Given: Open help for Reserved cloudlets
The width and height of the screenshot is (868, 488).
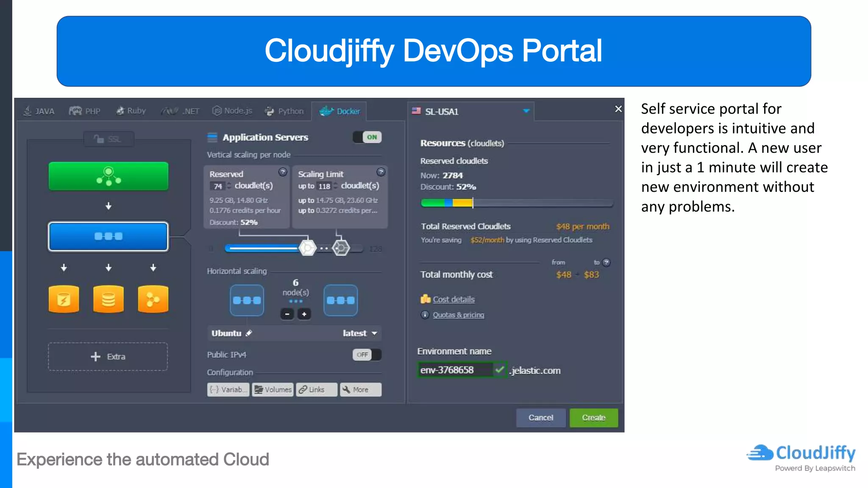Looking at the screenshot, I should click(283, 172).
